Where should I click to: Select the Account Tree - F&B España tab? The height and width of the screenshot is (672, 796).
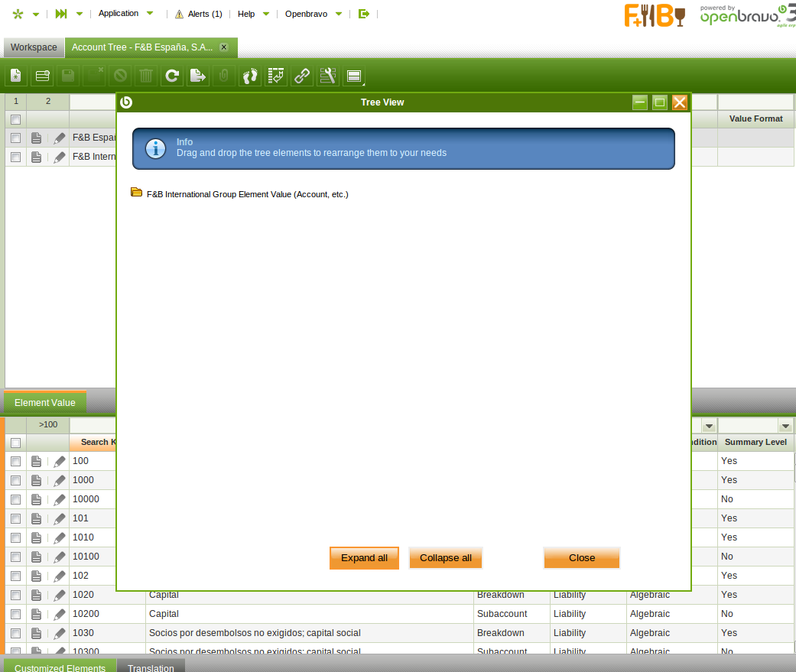tap(142, 47)
